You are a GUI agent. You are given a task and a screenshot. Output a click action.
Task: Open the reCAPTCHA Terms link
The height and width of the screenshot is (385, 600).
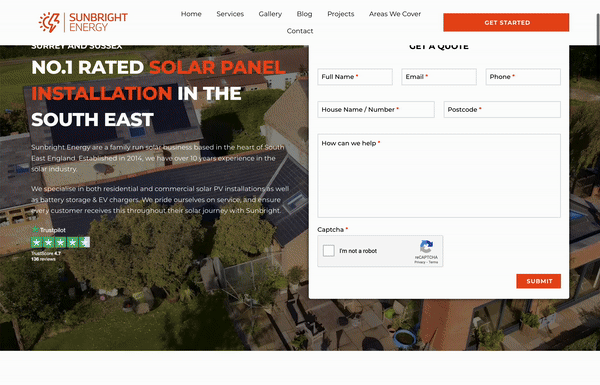click(x=433, y=262)
